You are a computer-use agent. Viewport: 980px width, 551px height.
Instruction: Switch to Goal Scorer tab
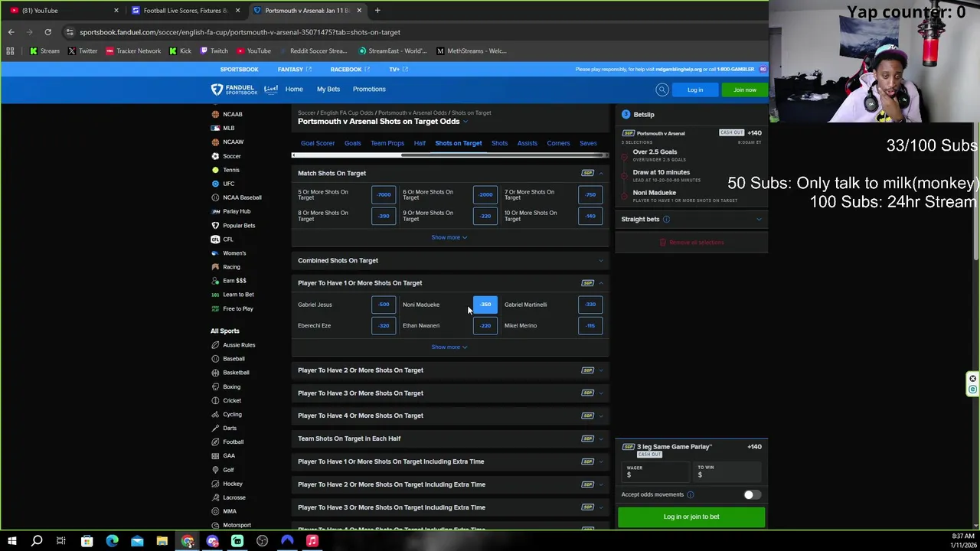click(x=318, y=143)
